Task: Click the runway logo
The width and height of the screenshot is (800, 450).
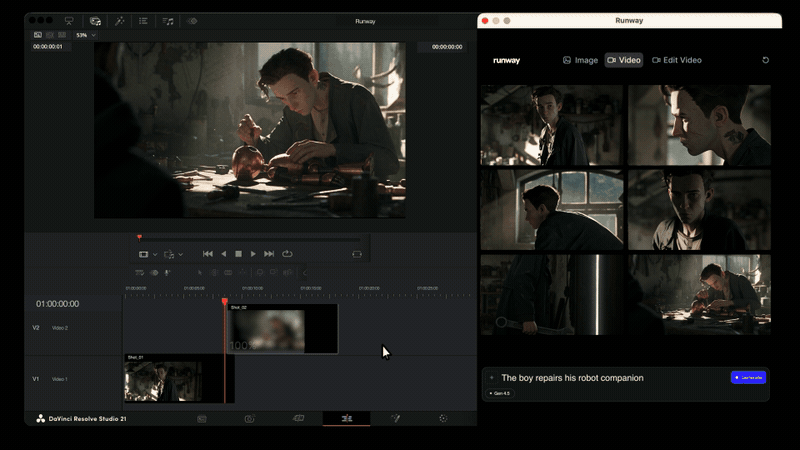Action: click(x=506, y=60)
